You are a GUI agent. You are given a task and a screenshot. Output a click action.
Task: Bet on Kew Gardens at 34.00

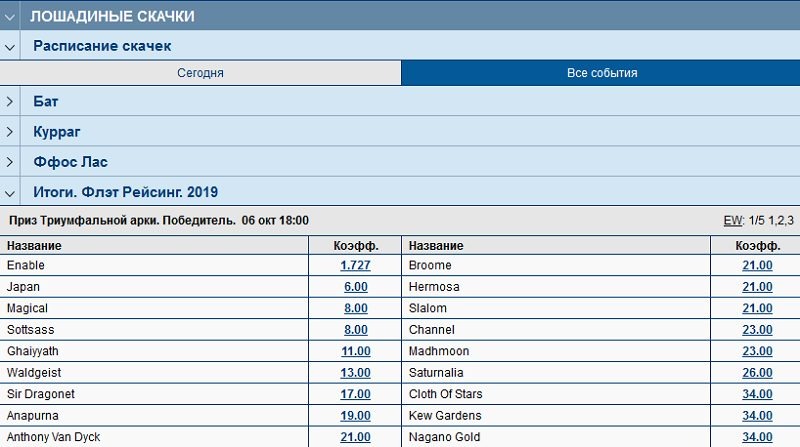pos(757,416)
